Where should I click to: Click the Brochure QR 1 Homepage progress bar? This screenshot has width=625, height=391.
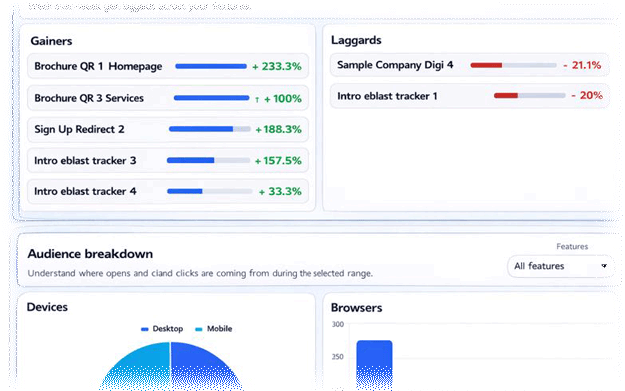[211, 67]
